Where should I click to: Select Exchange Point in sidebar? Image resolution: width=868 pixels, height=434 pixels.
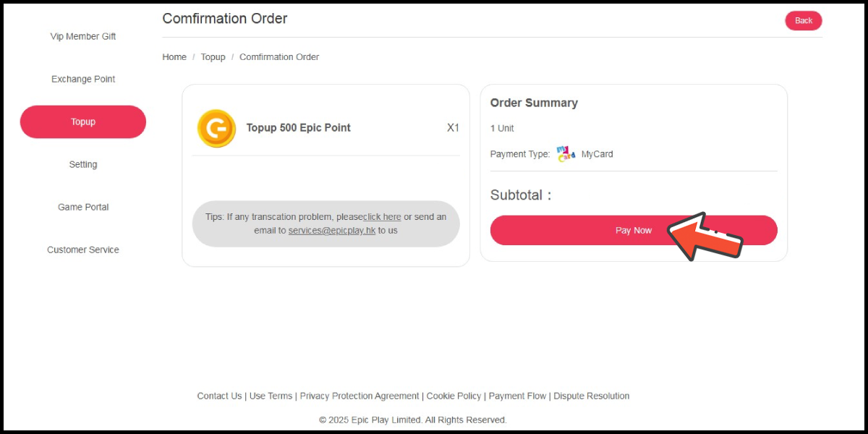[83, 80]
